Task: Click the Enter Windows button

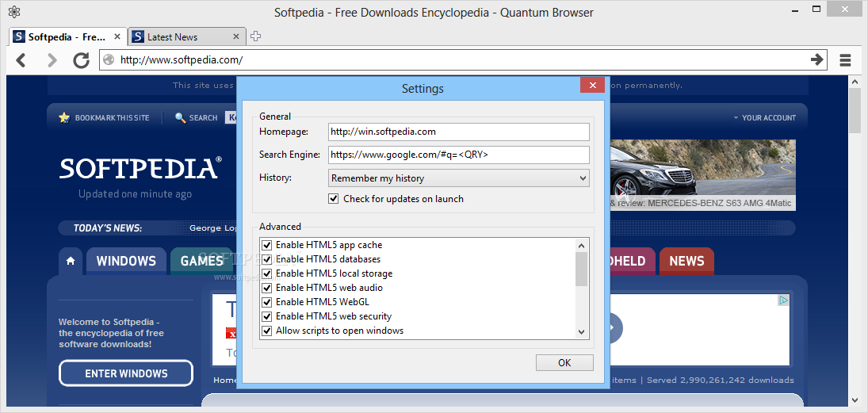Action: click(126, 373)
